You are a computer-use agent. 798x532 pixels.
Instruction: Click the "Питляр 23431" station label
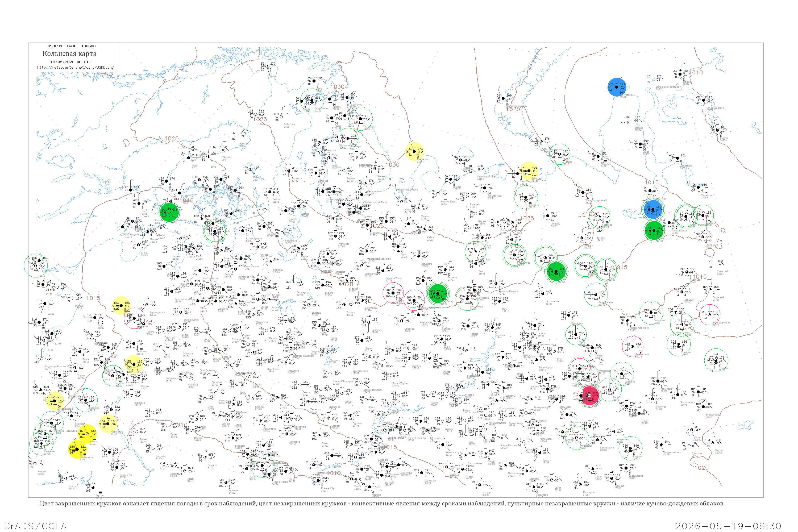(x=600, y=239)
